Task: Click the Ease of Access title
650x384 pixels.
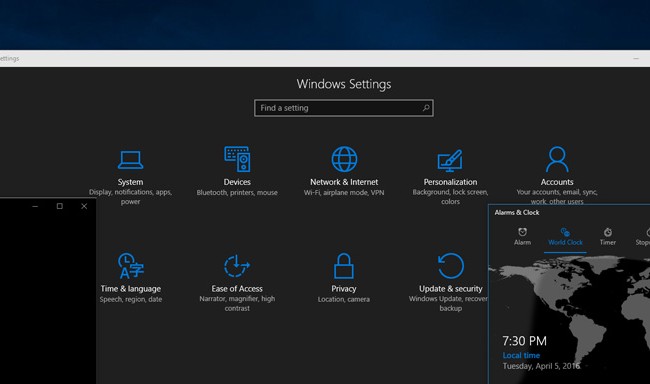Action: (237, 289)
